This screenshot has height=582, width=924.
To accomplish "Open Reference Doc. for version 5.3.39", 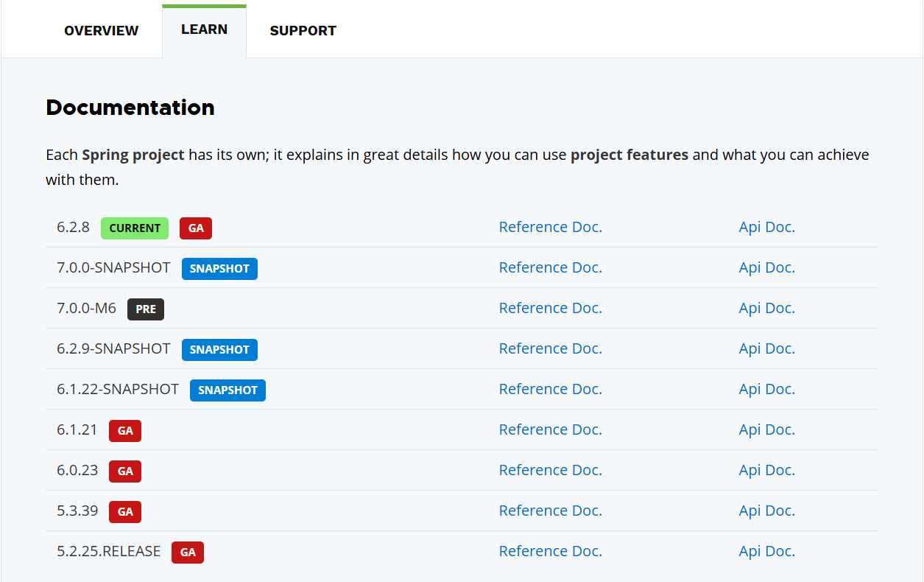I will [550, 511].
